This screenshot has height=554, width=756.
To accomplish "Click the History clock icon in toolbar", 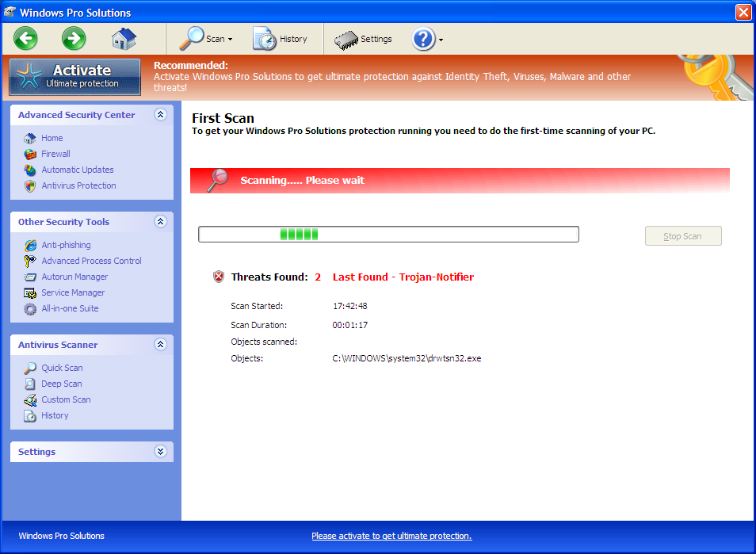I will [x=265, y=39].
